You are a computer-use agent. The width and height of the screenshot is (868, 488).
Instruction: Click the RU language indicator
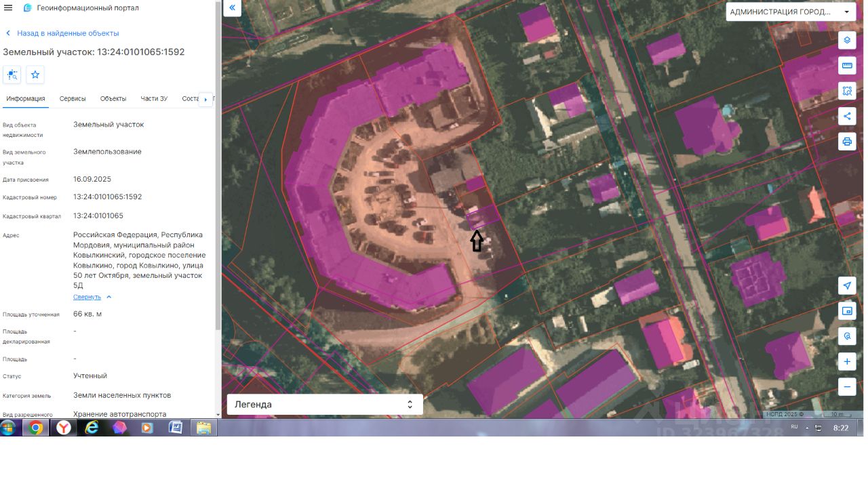(x=794, y=428)
